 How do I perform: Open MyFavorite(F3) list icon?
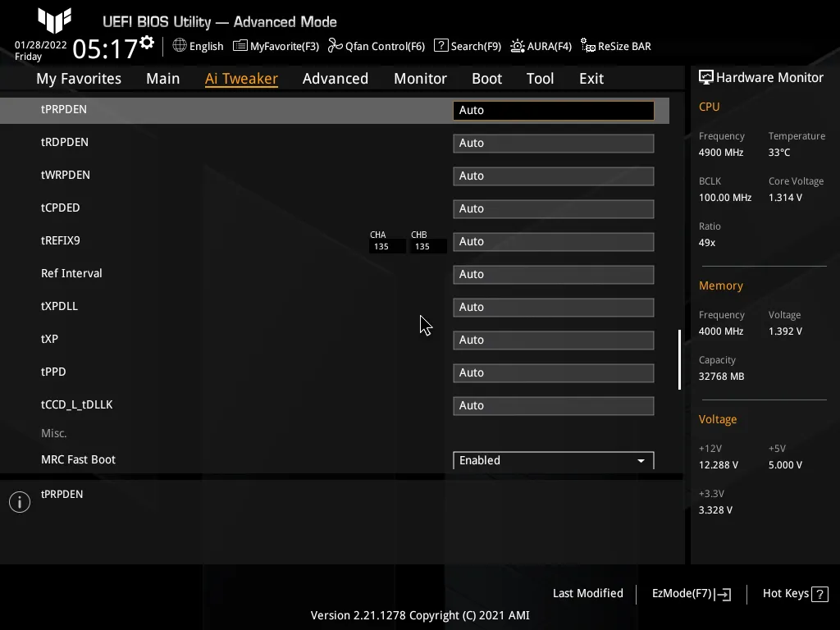[240, 46]
